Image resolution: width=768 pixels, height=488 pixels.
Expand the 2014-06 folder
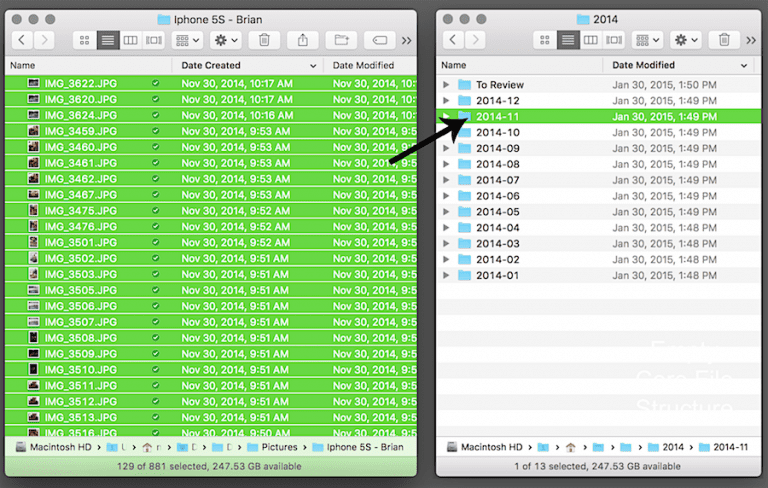click(x=446, y=196)
